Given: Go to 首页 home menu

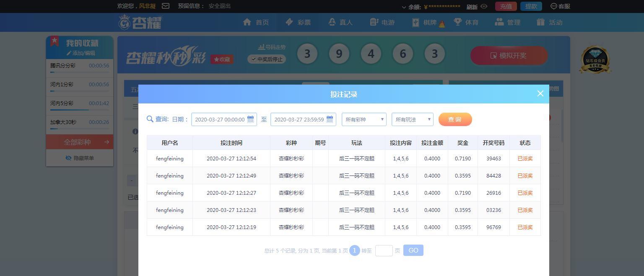Looking at the screenshot, I should click(256, 22).
